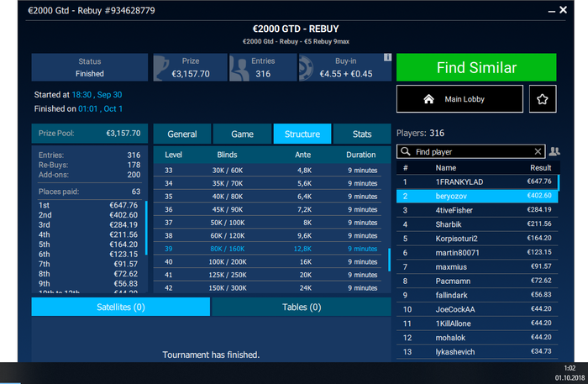Click the poker chip Buy-in icon
This screenshot has height=384, width=588.
(306, 68)
